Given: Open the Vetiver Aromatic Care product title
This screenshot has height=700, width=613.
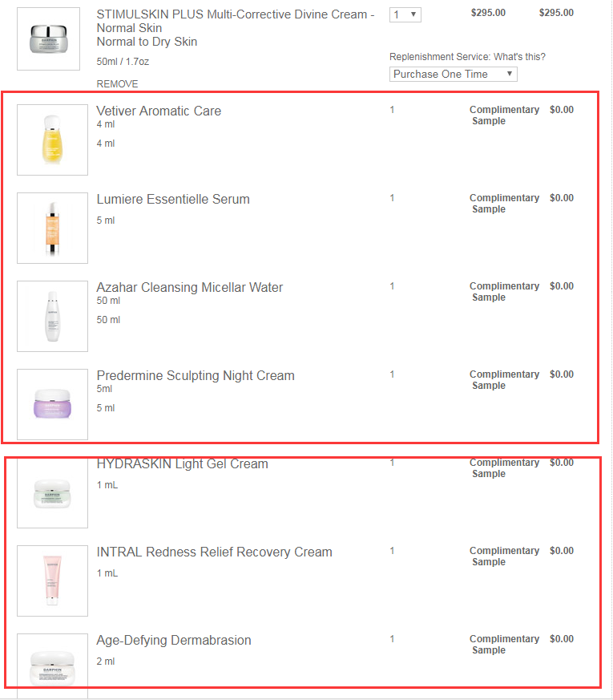Looking at the screenshot, I should pos(159,111).
